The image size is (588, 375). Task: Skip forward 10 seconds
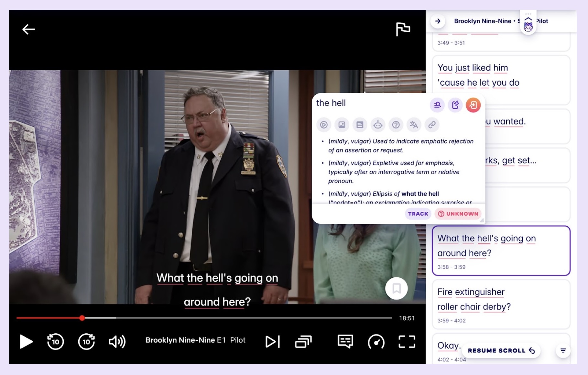tap(86, 342)
